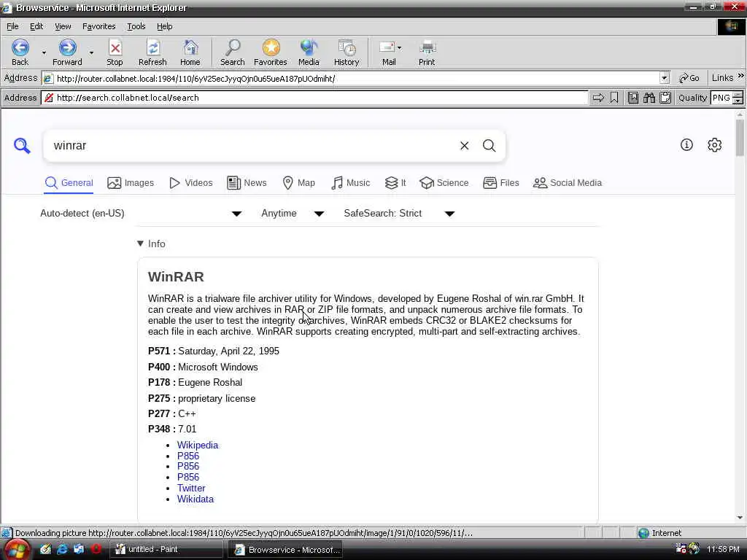The image size is (747, 560).
Task: Go to the Home page
Action: point(190,52)
